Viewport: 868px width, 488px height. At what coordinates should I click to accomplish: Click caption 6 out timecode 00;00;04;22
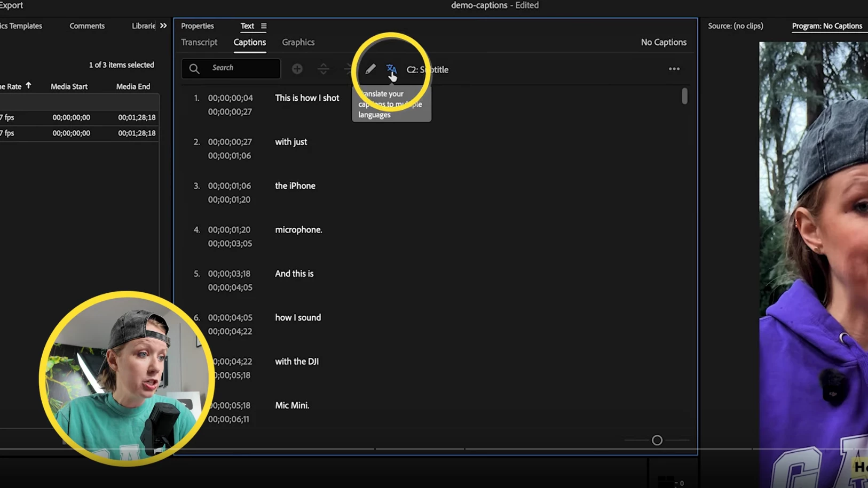pos(230,331)
